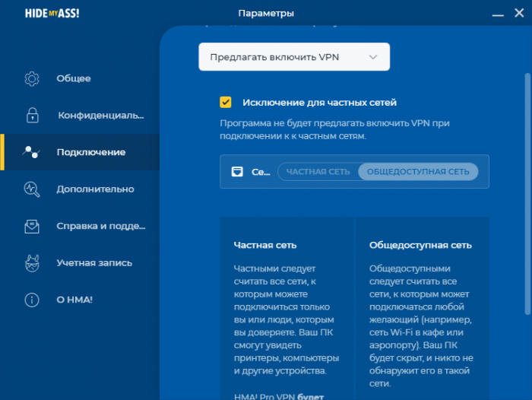Viewport: 532px width, 400px height.
Task: Switch network type to ЧАСТНАЯ СЕТЬ
Action: click(x=318, y=172)
